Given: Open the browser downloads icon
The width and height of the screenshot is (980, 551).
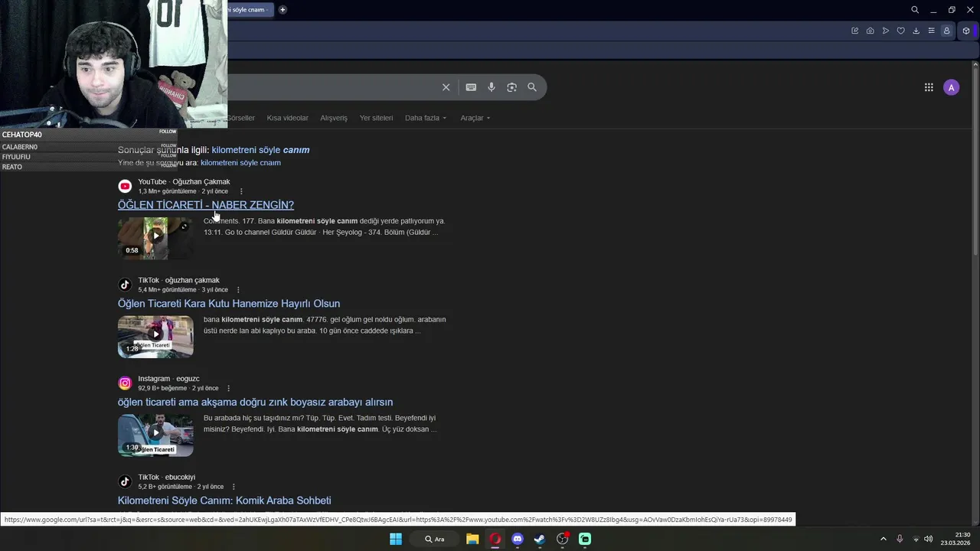Looking at the screenshot, I should (x=916, y=31).
